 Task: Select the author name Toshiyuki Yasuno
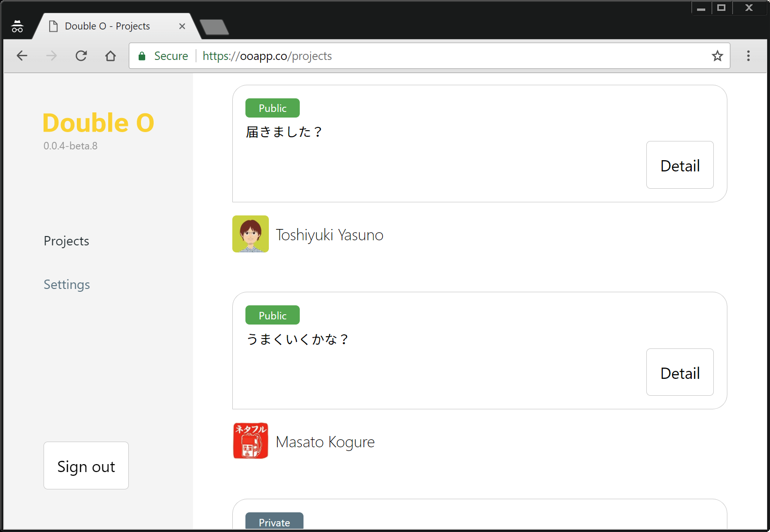coord(330,235)
